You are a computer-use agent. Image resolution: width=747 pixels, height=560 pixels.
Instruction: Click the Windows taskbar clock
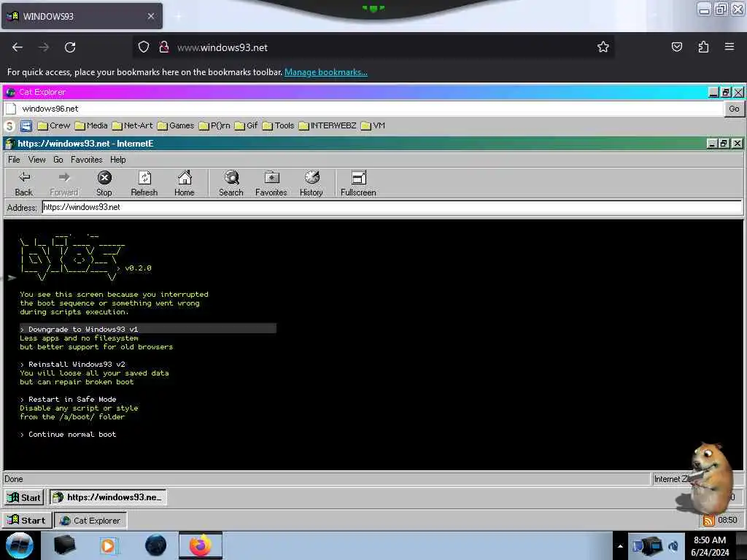pos(709,546)
